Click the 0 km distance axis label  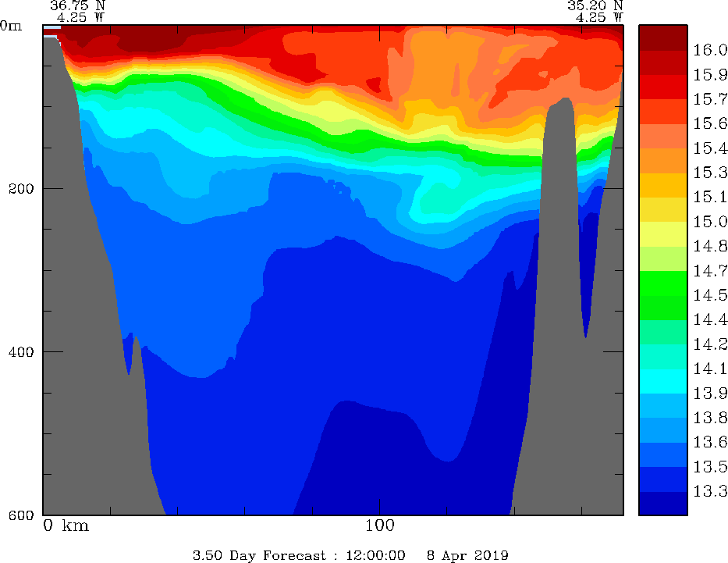pos(66,526)
